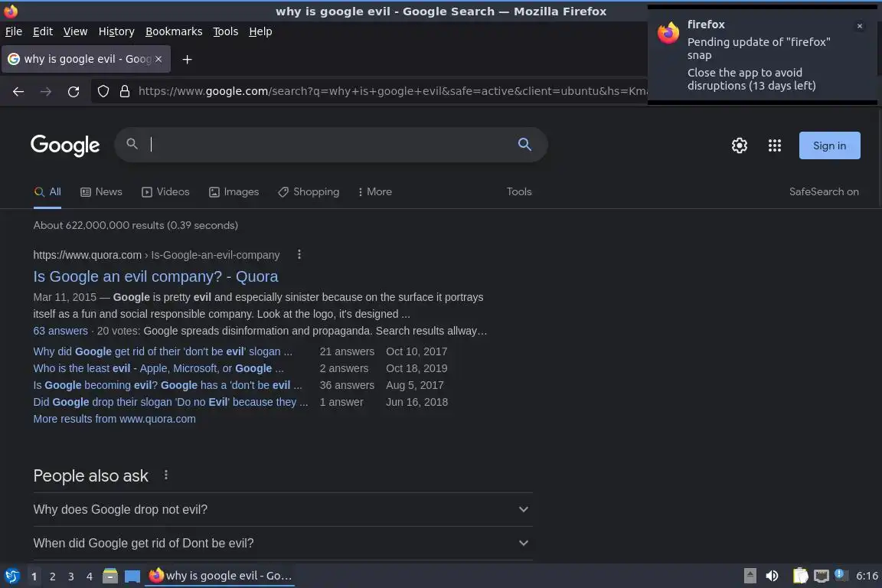
Task: Open the update notifier tray icon
Action: pyautogui.click(x=839, y=574)
